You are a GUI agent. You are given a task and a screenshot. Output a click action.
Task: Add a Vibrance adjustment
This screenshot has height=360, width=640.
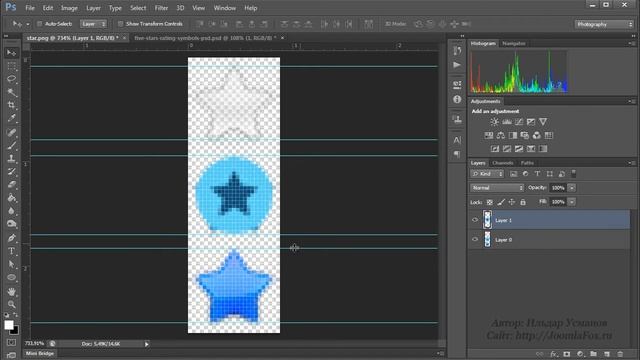[543, 122]
